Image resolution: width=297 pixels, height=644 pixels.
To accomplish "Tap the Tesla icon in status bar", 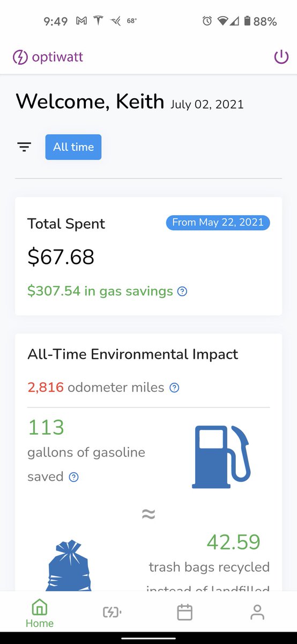I will pos(98,21).
